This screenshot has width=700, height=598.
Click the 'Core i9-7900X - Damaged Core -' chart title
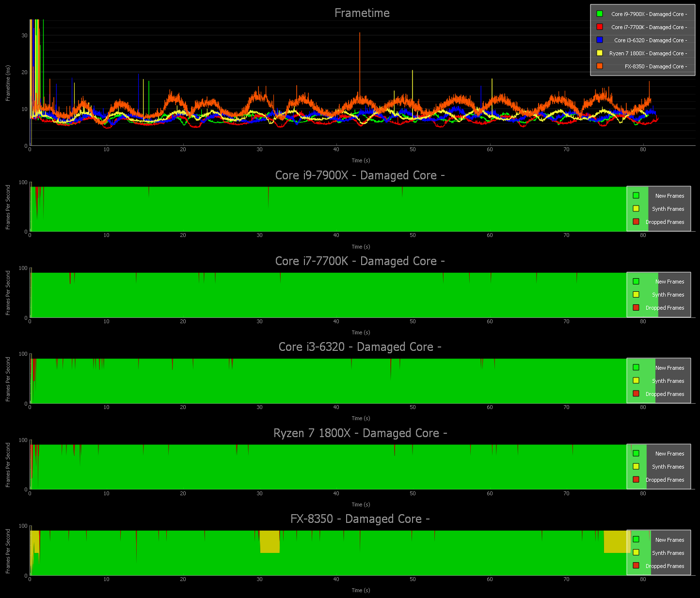[360, 175]
